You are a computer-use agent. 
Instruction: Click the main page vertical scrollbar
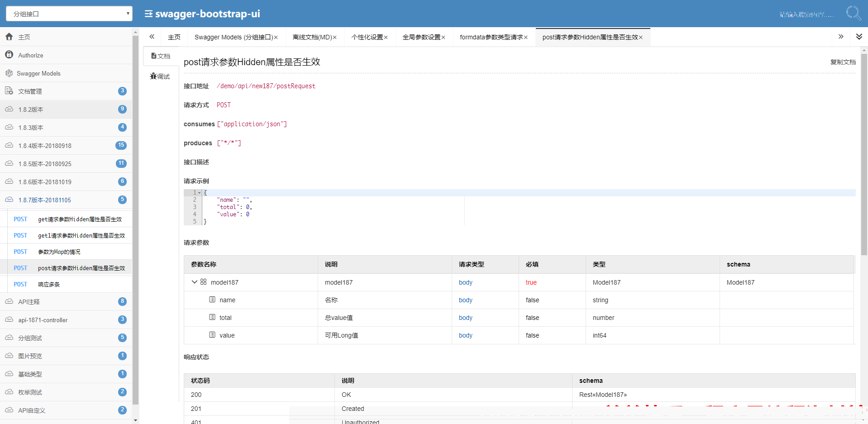click(864, 155)
